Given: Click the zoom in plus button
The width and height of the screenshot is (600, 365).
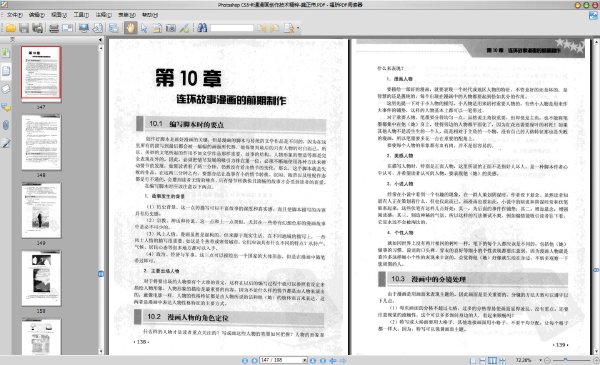Looking at the screenshot, I should pos(596,360).
